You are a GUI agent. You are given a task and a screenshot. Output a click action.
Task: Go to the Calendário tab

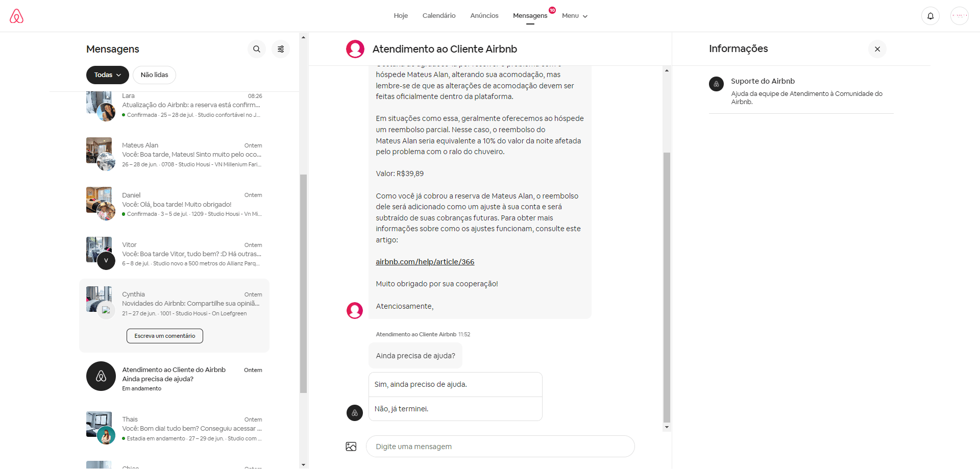coord(439,16)
